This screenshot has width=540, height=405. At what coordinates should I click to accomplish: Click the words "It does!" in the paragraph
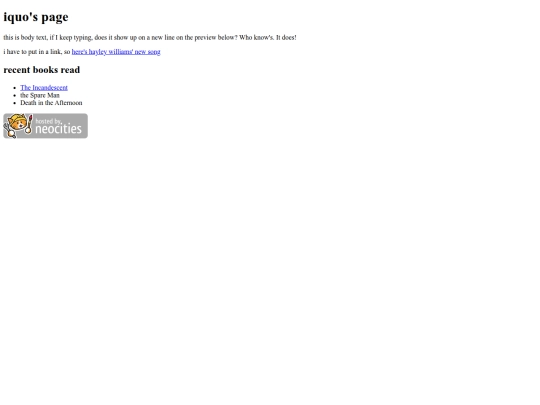point(286,37)
